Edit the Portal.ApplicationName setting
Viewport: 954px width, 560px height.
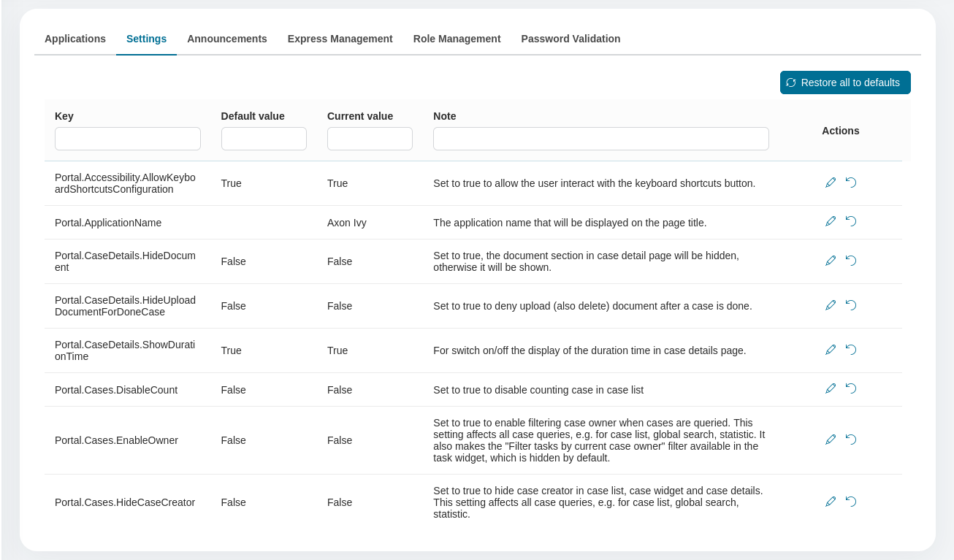point(831,221)
